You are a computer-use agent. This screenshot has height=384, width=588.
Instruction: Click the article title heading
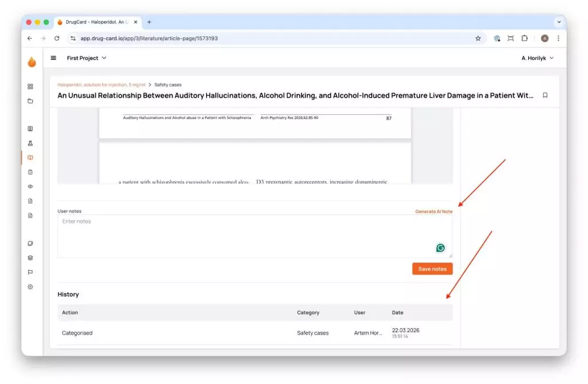[296, 95]
